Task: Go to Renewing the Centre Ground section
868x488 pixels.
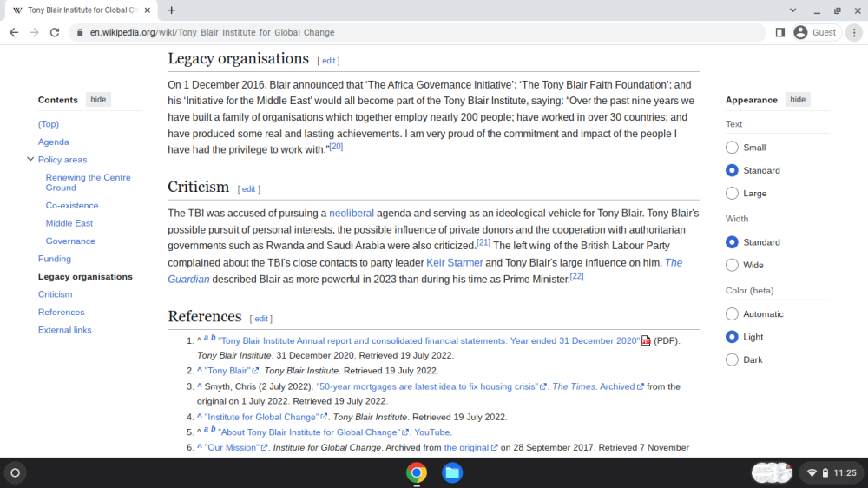Action: (x=88, y=182)
